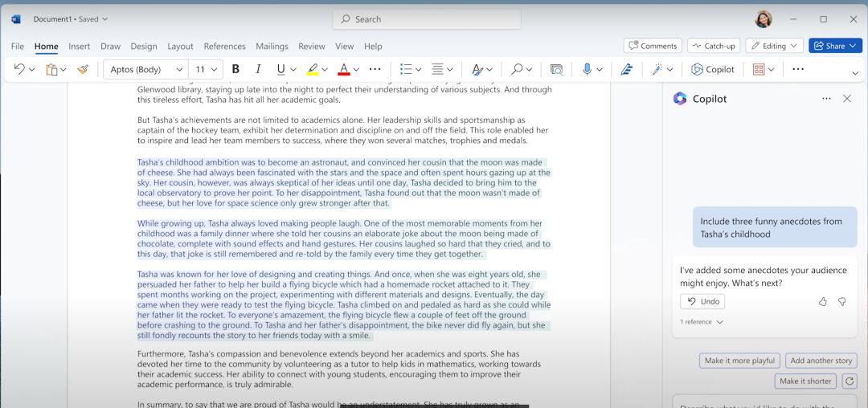The image size is (868, 408).
Task: Open the Editing mode dropdown
Action: 775,46
